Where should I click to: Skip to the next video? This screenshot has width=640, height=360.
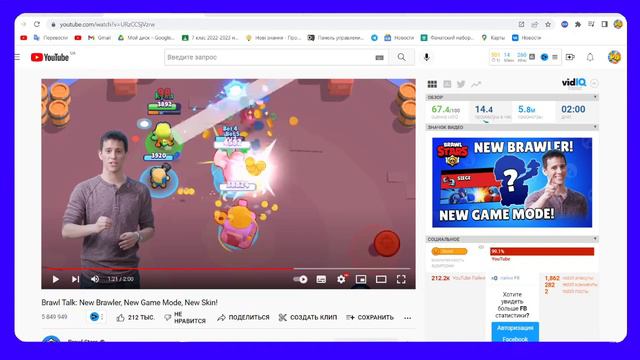tap(76, 279)
